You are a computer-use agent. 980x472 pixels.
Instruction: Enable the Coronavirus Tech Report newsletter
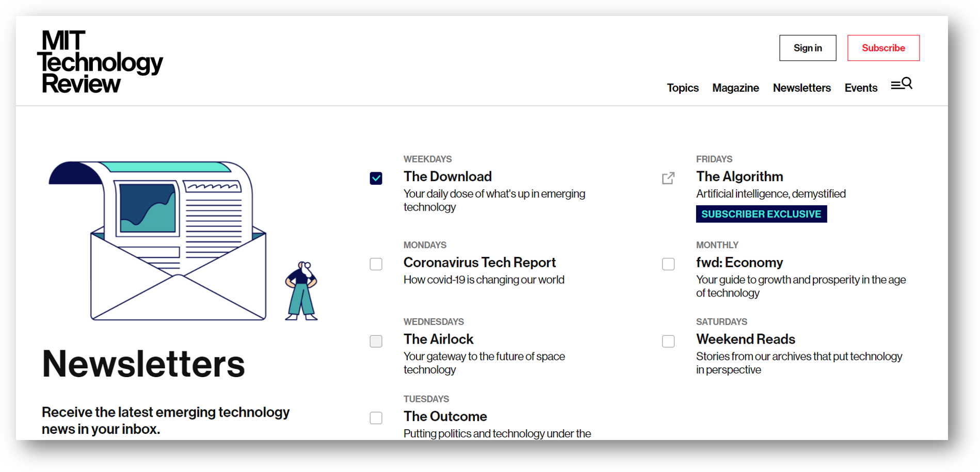click(x=376, y=264)
